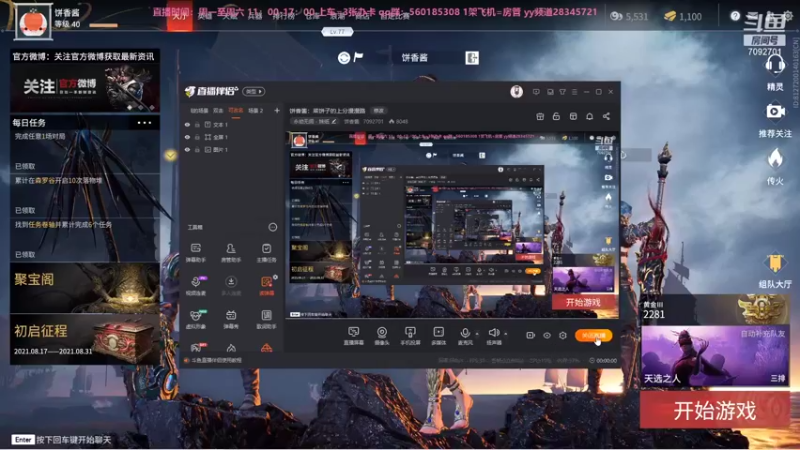Open the orange highlighted toolbox tool
Screen dimensions: 800x450
(266, 285)
